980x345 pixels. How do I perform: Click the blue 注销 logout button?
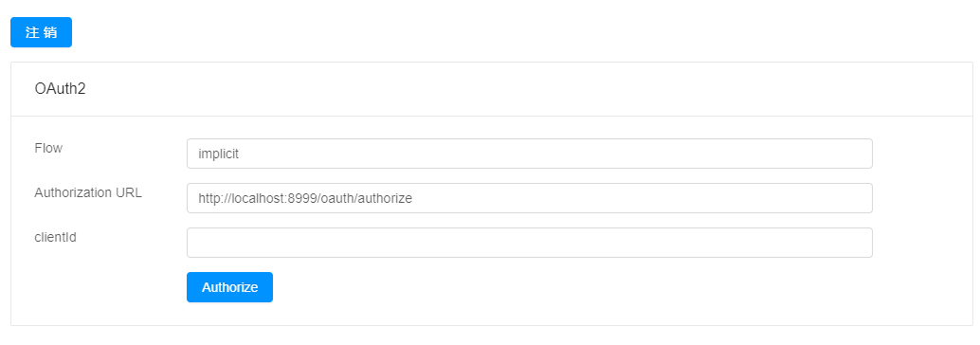coord(42,32)
